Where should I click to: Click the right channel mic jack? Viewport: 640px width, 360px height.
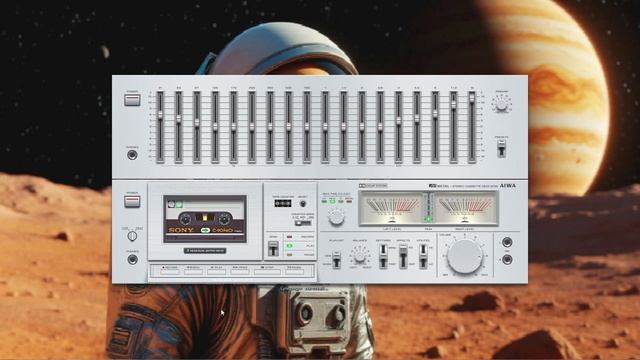507,260
